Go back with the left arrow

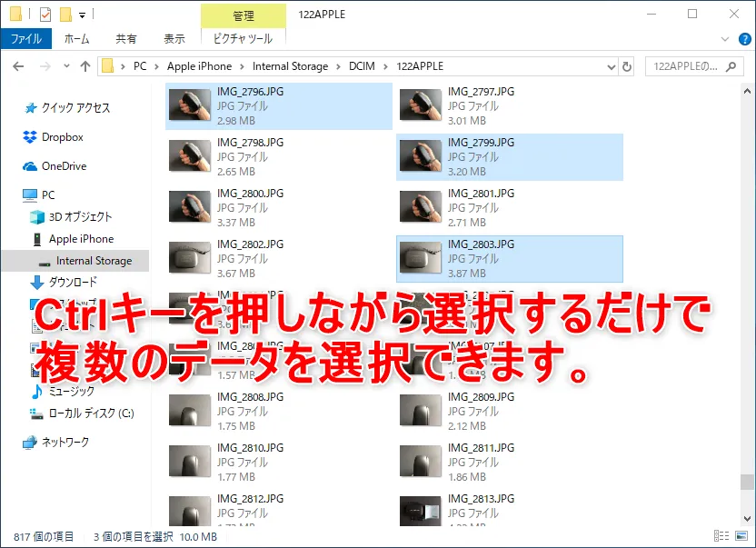18,66
